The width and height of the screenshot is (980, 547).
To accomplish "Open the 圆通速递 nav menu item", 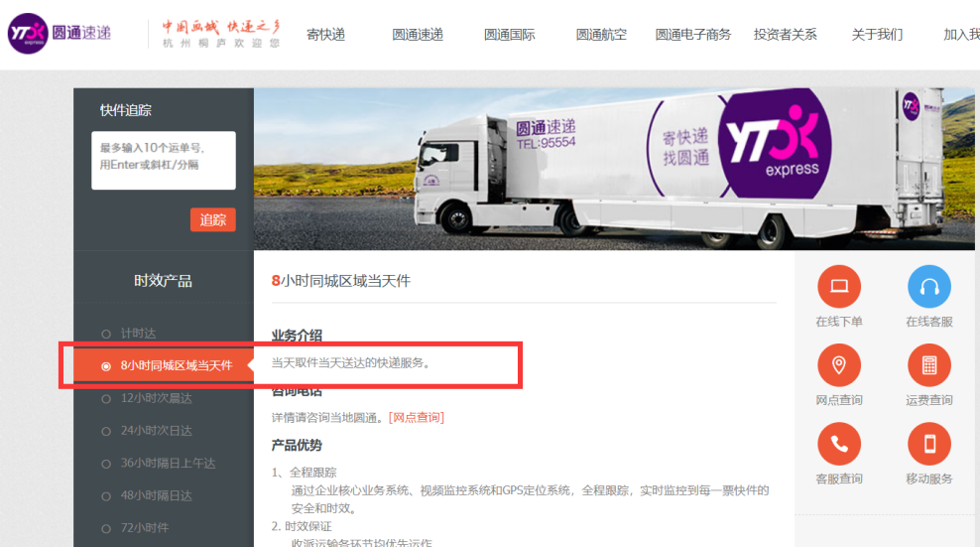I will tap(418, 35).
